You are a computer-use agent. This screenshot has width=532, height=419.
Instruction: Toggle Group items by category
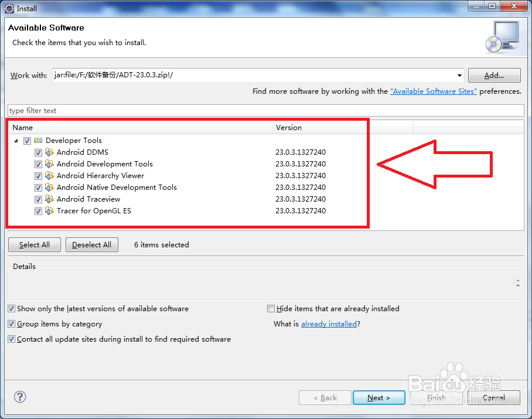point(12,324)
